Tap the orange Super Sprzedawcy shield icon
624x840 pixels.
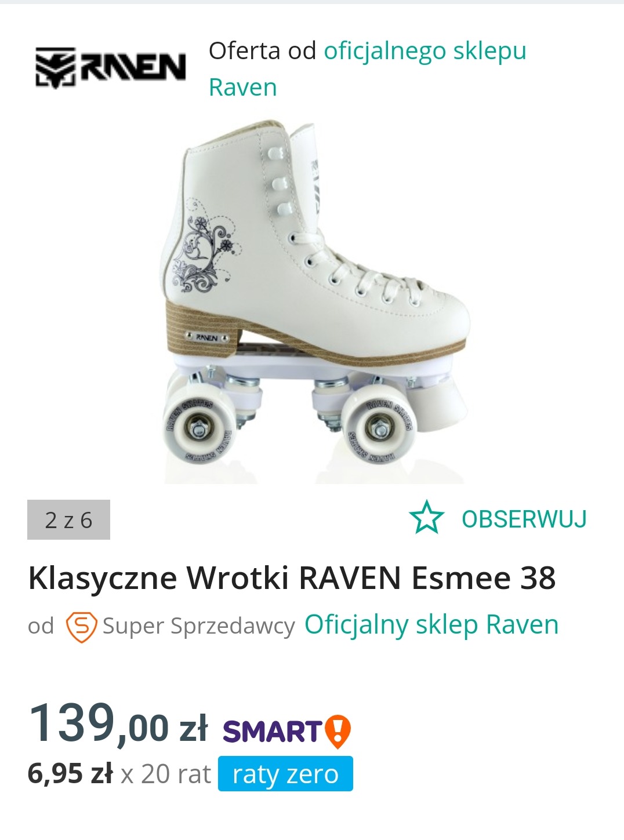[81, 627]
